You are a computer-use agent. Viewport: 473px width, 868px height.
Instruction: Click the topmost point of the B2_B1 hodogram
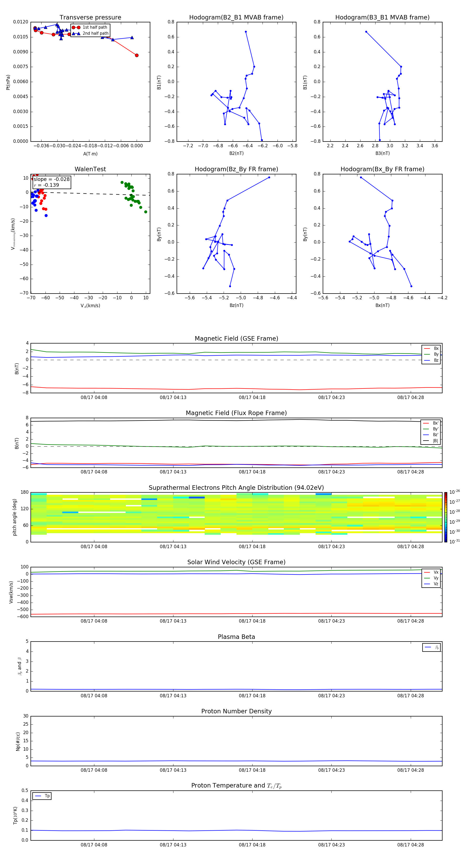[x=246, y=32]
